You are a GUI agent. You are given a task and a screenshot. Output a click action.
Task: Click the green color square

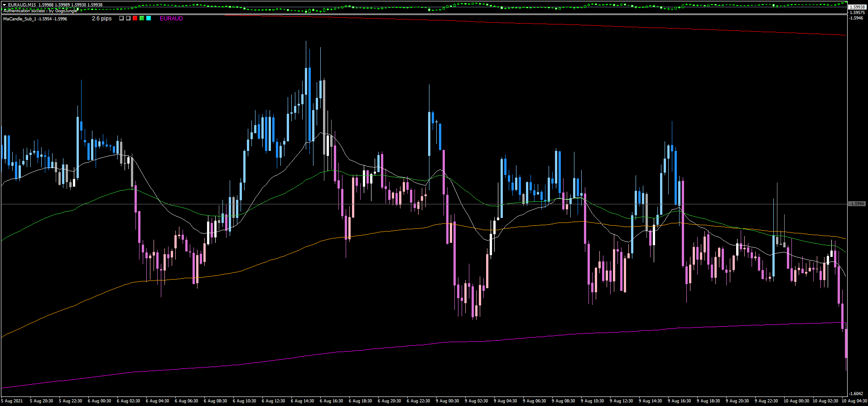142,19
